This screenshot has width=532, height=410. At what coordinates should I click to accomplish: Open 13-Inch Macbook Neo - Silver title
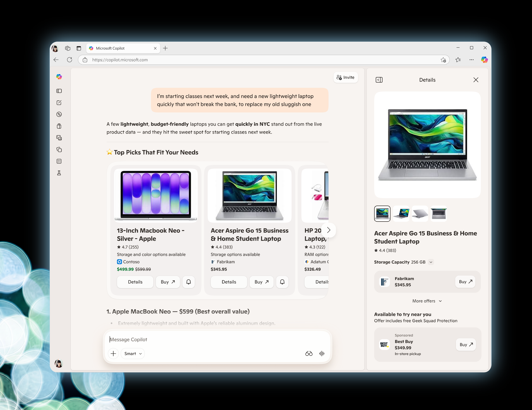[x=151, y=234]
